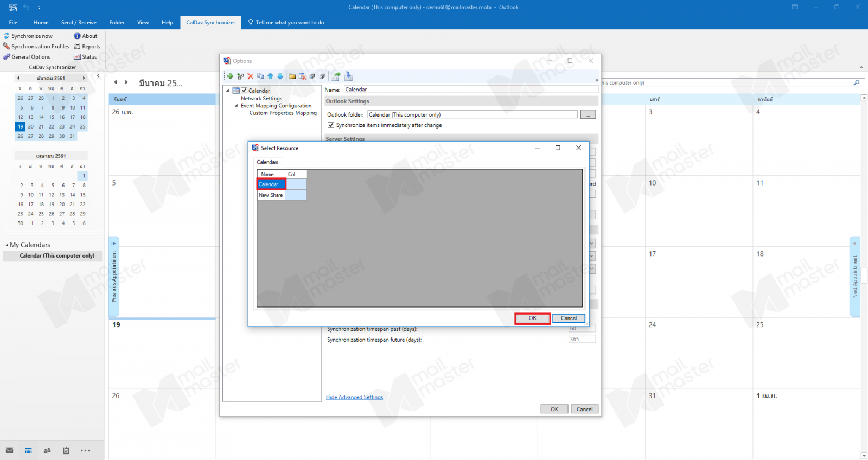
Task: Move profile up with blue arrow
Action: [270, 76]
